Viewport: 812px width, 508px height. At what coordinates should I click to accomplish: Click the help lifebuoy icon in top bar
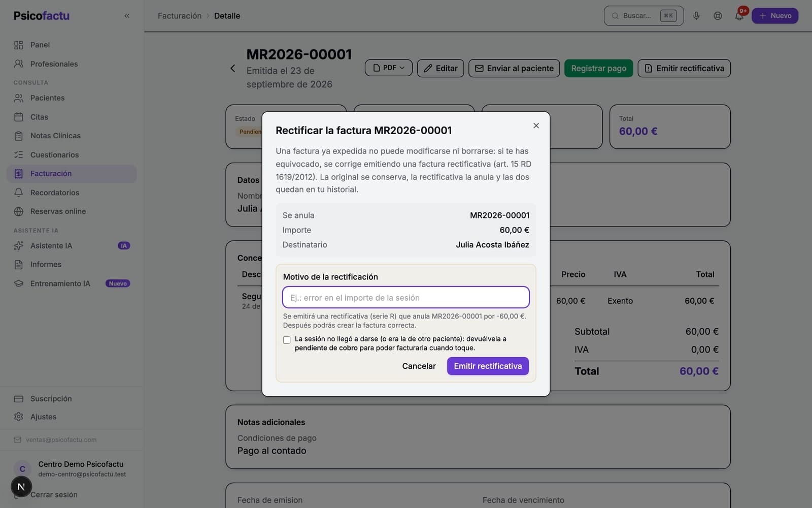[x=718, y=16]
